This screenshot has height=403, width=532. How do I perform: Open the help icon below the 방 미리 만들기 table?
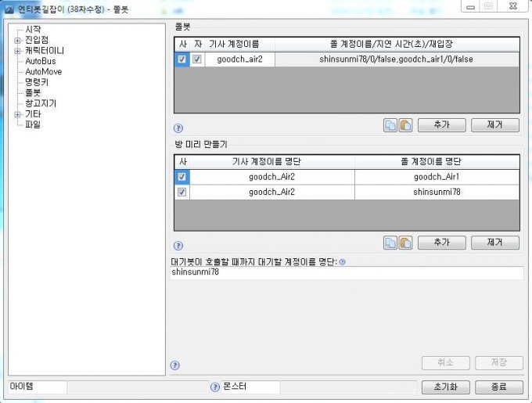178,245
